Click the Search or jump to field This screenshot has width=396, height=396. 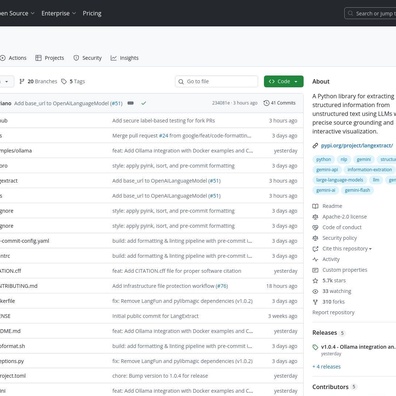point(370,14)
